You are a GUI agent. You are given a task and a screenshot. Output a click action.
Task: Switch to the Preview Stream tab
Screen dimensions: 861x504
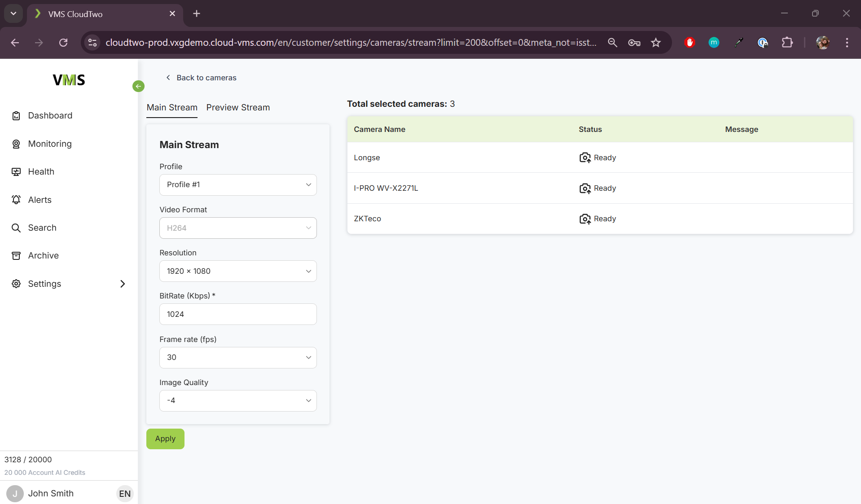238,108
